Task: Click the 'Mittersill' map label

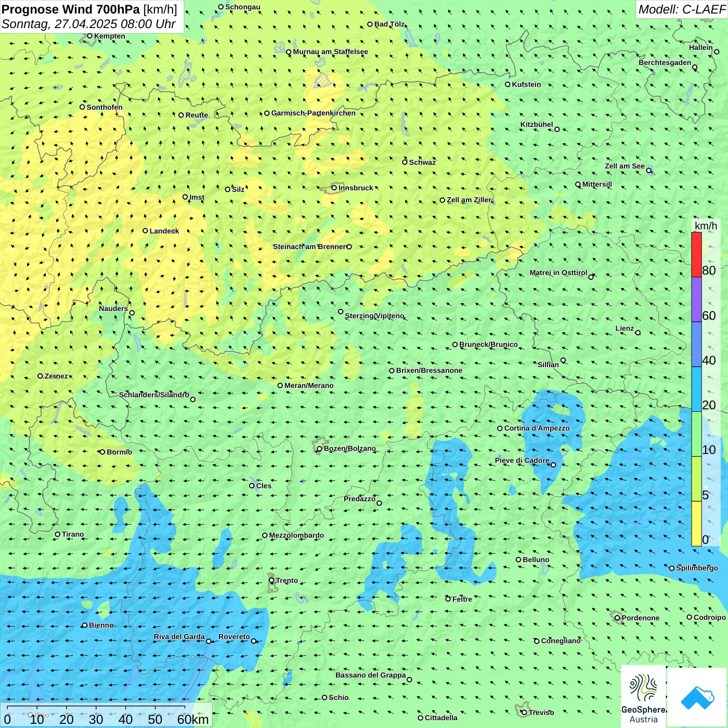Action: (x=597, y=184)
